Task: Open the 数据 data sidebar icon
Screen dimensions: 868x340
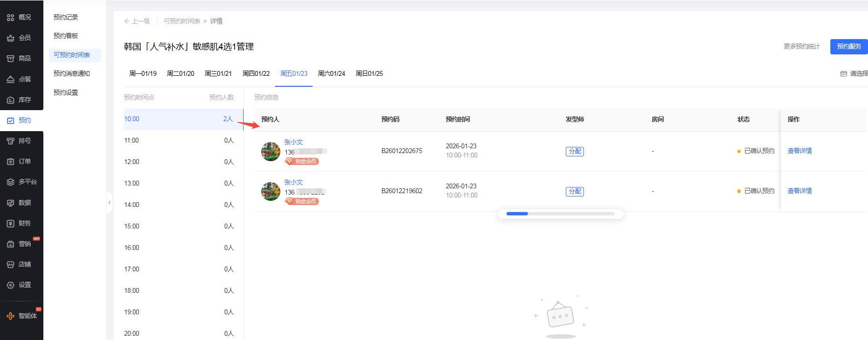Action: coord(10,203)
